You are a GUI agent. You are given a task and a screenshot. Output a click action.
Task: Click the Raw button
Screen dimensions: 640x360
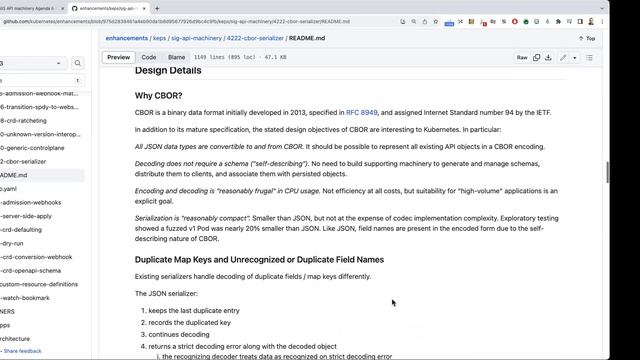[x=522, y=58]
